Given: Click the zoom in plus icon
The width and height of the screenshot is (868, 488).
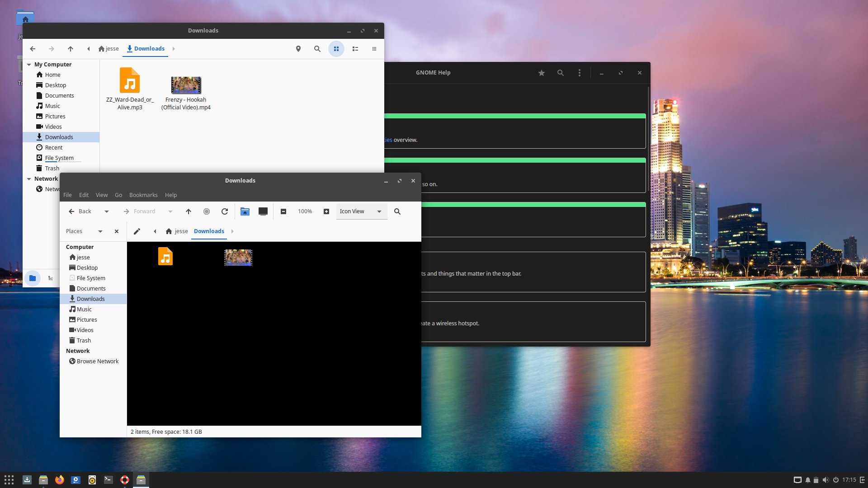Looking at the screenshot, I should pyautogui.click(x=326, y=211).
